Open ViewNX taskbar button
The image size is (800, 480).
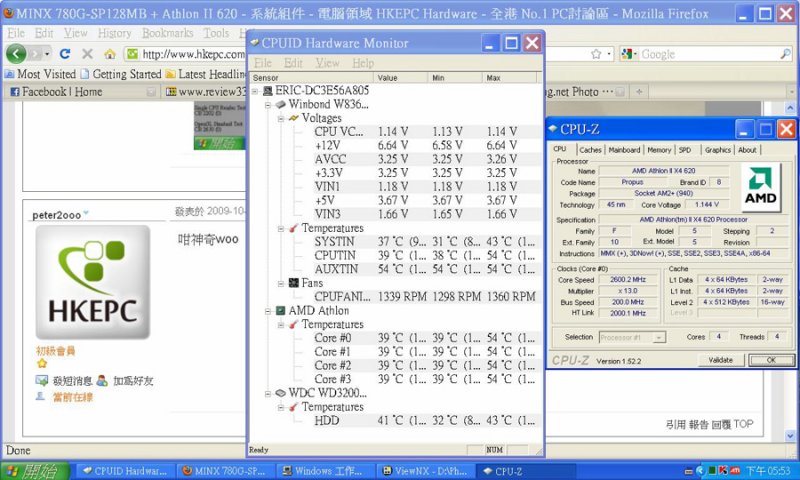click(425, 471)
